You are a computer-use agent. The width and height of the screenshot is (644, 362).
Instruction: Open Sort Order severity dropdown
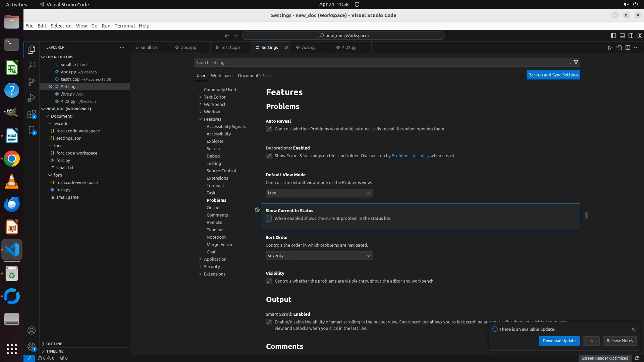pos(319,256)
